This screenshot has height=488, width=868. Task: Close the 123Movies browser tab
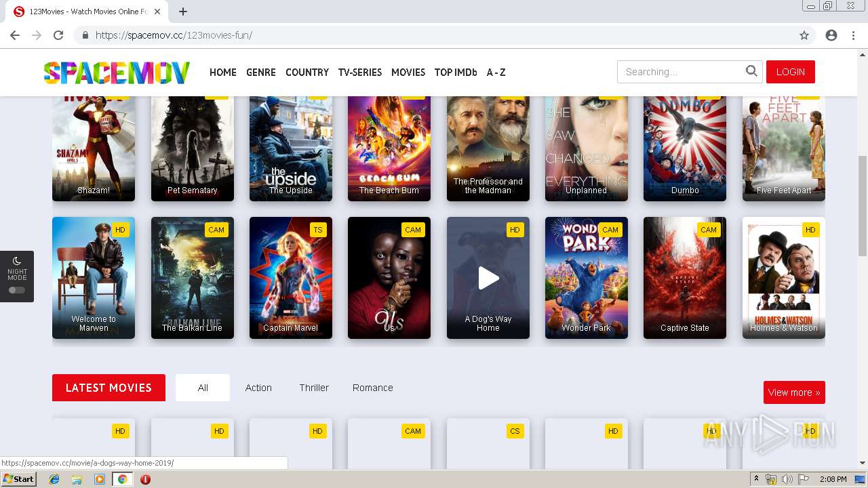(157, 12)
